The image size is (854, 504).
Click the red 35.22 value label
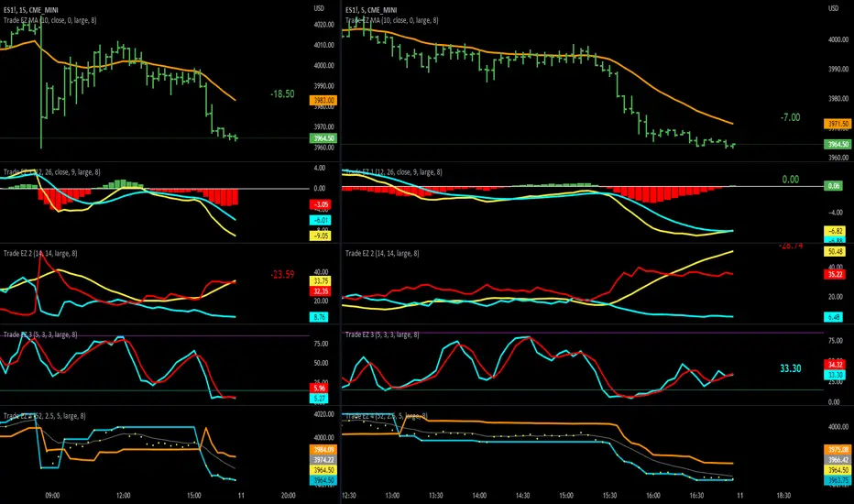point(835,274)
